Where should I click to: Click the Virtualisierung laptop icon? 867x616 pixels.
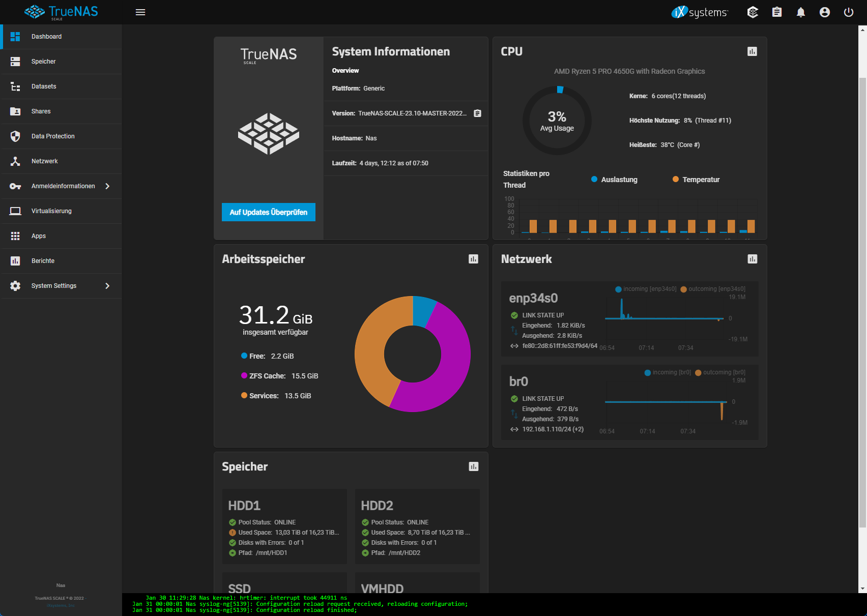15,211
